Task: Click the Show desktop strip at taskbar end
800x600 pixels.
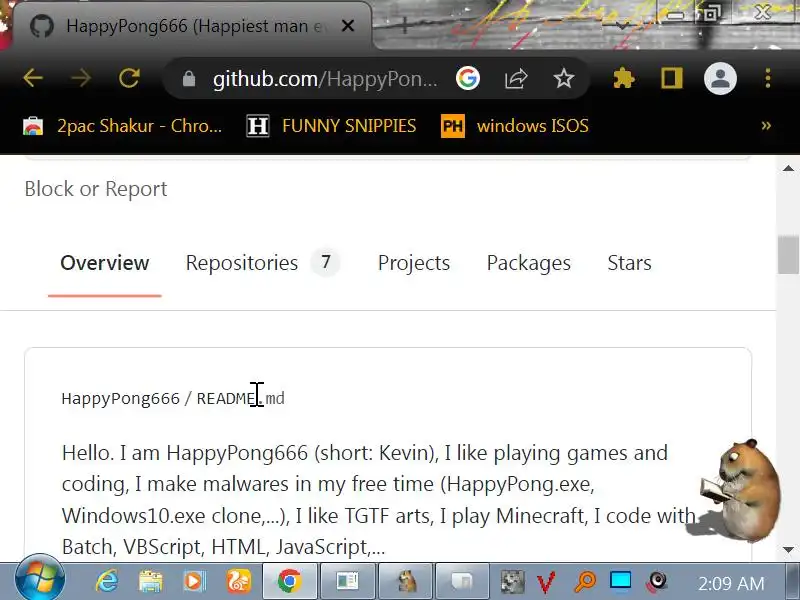Action: pos(793,582)
